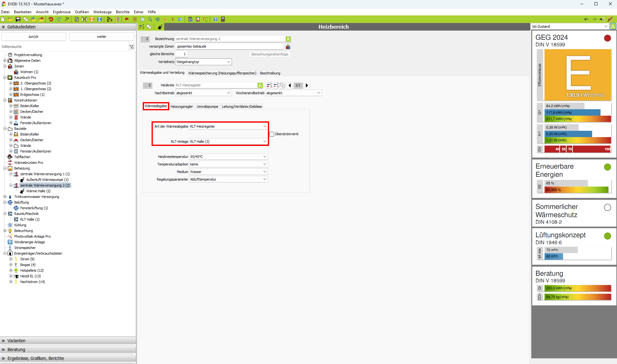617x364 pixels.
Task: Click the red house zones icon
Action: point(288,47)
